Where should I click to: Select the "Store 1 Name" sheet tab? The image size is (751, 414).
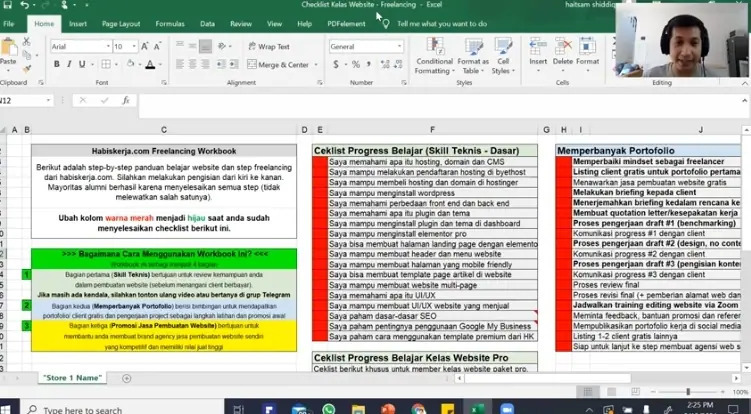73,378
